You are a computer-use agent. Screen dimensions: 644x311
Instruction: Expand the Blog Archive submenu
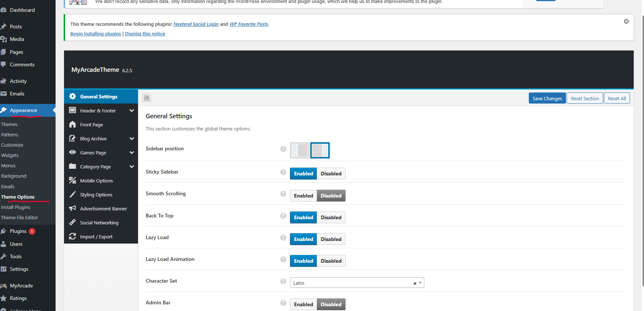click(132, 139)
